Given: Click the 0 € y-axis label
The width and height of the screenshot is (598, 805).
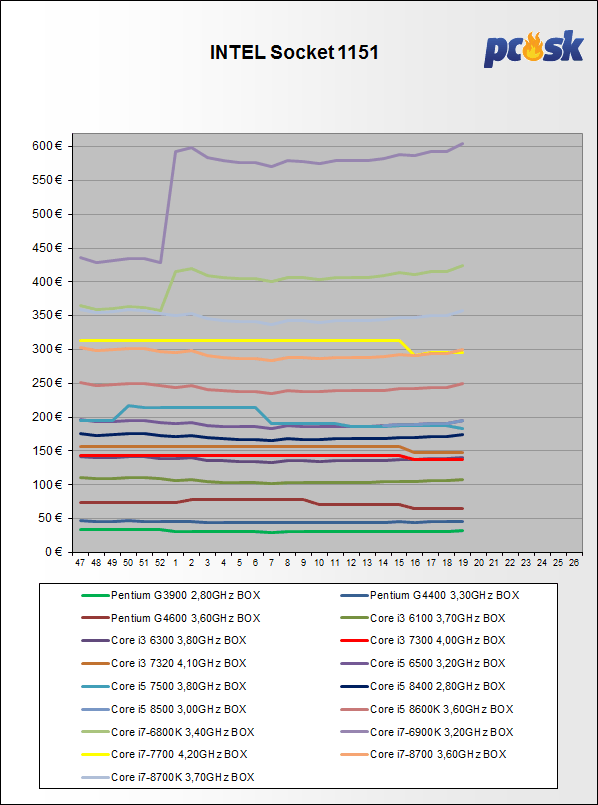Looking at the screenshot, I should [52, 552].
